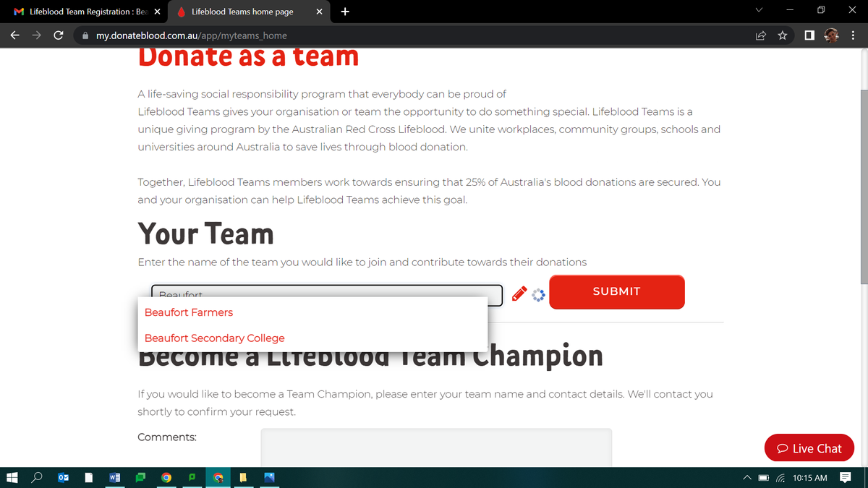Restore down the Chrome window
Image resolution: width=868 pixels, height=488 pixels.
click(821, 12)
